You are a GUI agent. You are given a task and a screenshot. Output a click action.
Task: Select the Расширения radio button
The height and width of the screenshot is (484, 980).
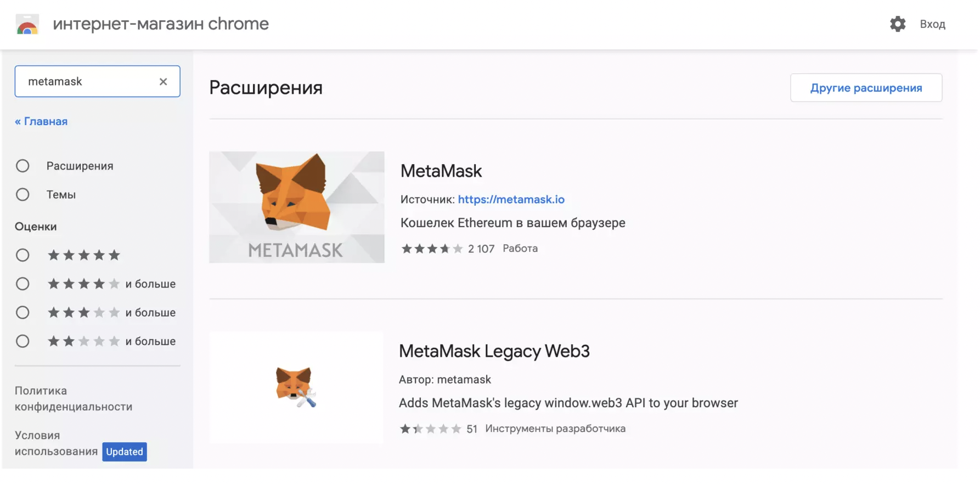coord(22,166)
